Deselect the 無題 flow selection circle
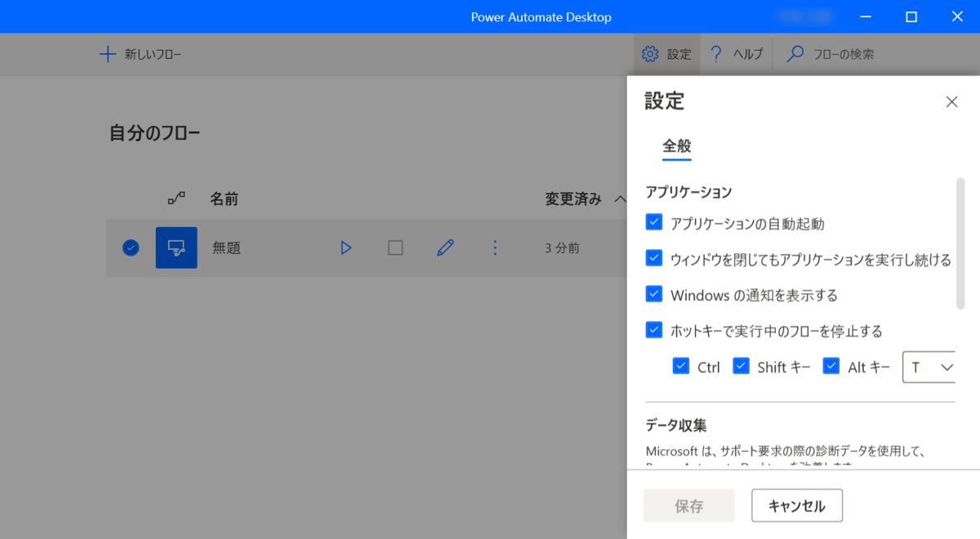The height and width of the screenshot is (539, 980). coord(130,247)
